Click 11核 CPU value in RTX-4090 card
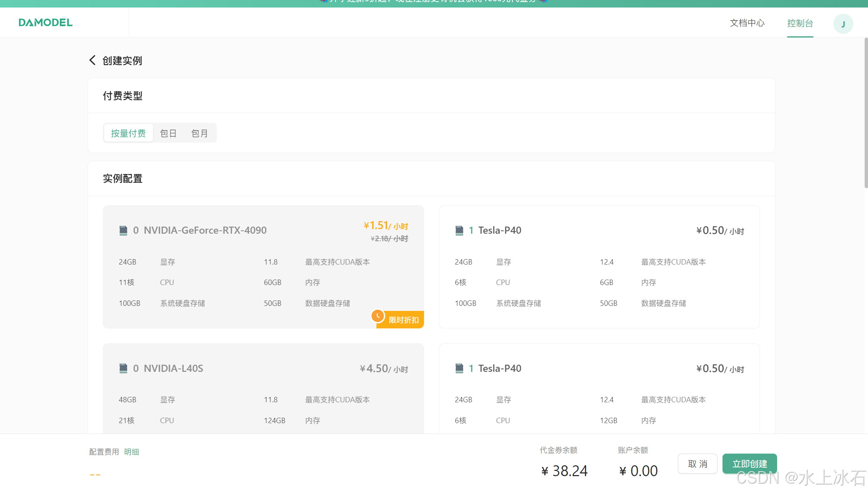The height and width of the screenshot is (492, 868). tap(127, 283)
